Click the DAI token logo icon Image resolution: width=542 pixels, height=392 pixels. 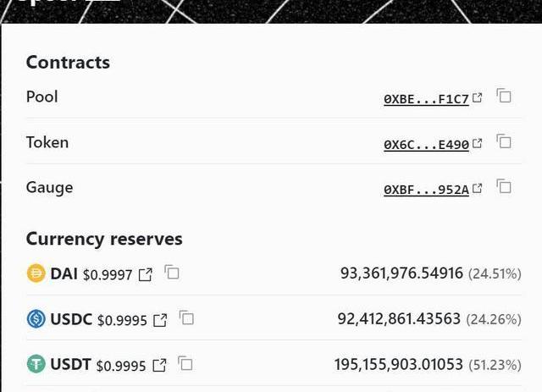[x=36, y=273]
